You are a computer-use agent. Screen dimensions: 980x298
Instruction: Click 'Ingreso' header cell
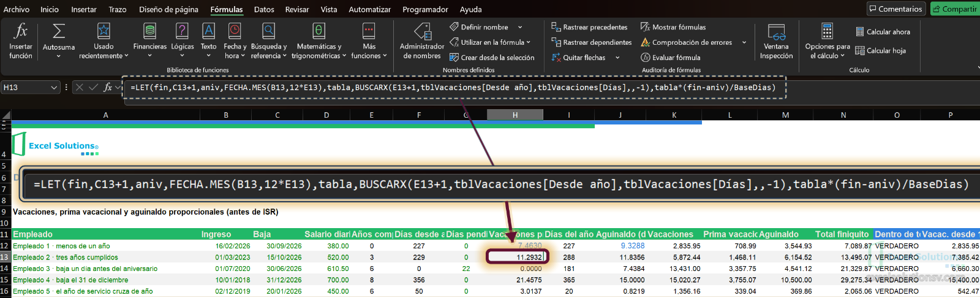pos(226,234)
